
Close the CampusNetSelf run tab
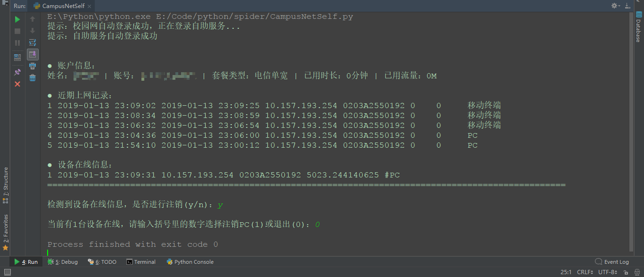[90, 6]
